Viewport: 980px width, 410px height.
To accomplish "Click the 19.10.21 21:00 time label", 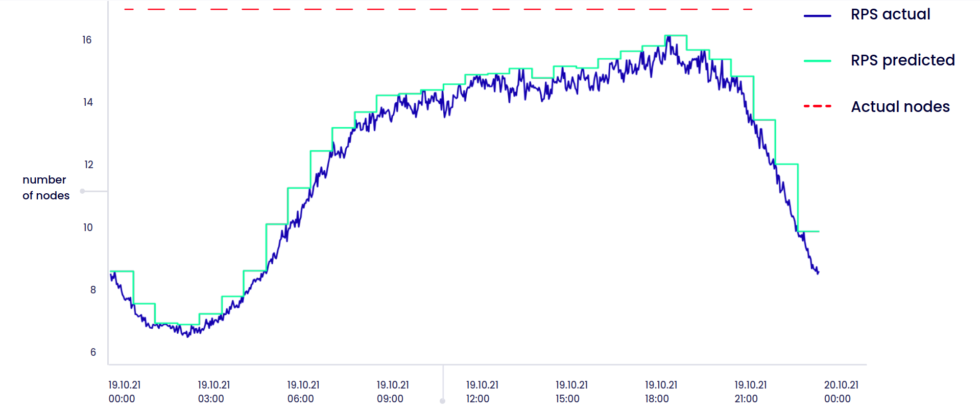I will pos(750,392).
